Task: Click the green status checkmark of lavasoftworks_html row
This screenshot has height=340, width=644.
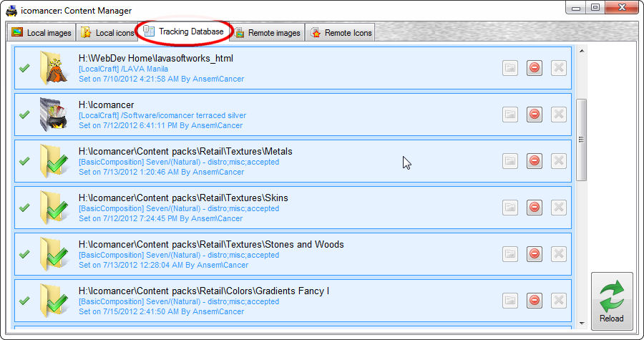Action: (24, 68)
